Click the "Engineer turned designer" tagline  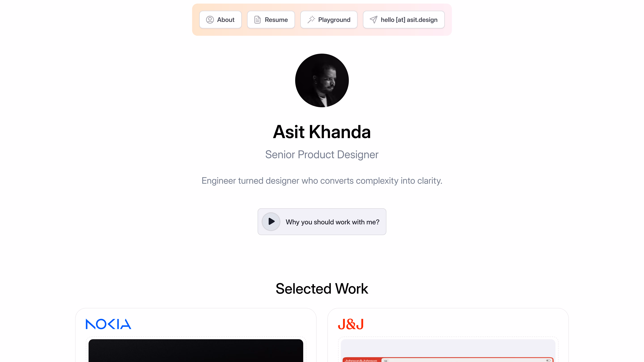322,181
